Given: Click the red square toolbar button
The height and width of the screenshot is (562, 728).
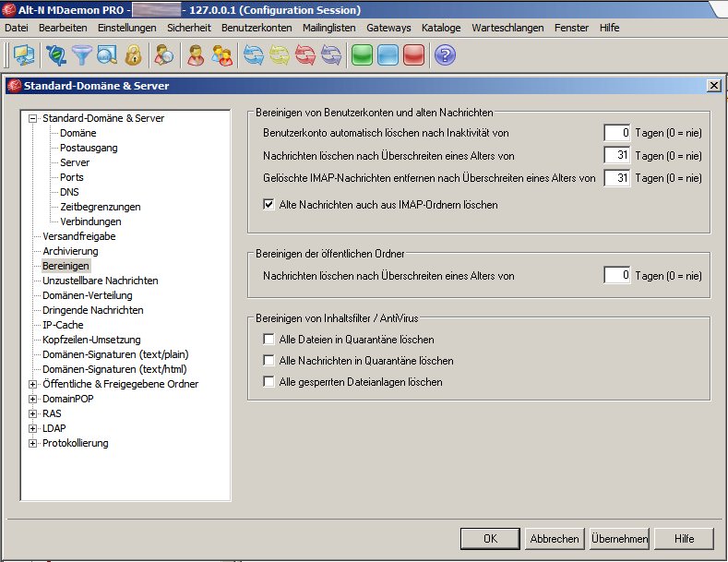Looking at the screenshot, I should click(x=413, y=55).
